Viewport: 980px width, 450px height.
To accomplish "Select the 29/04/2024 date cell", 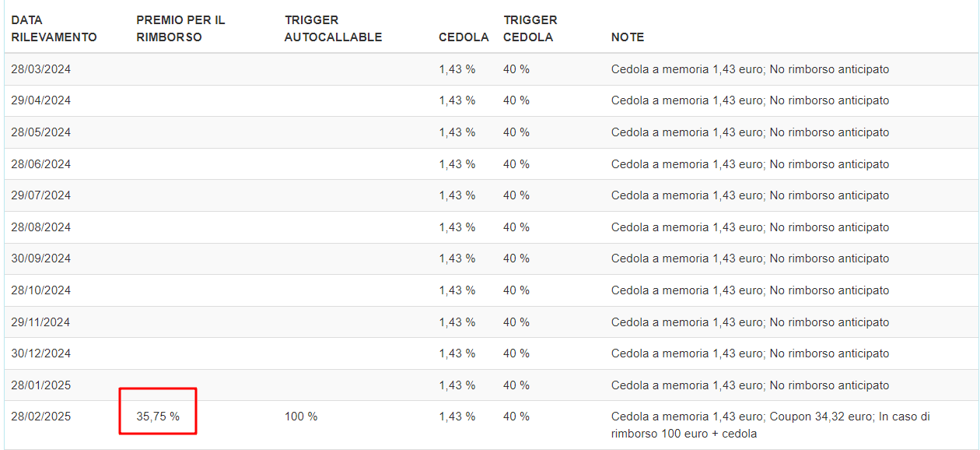I will click(40, 100).
